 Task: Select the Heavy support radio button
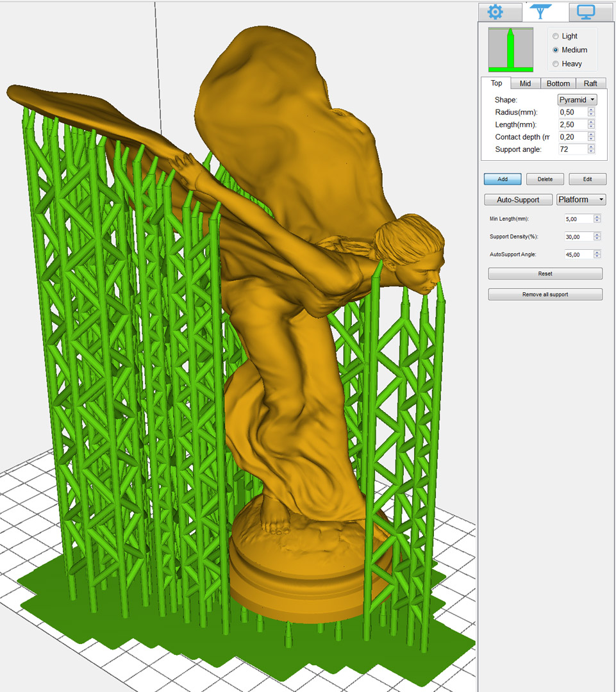tap(555, 64)
